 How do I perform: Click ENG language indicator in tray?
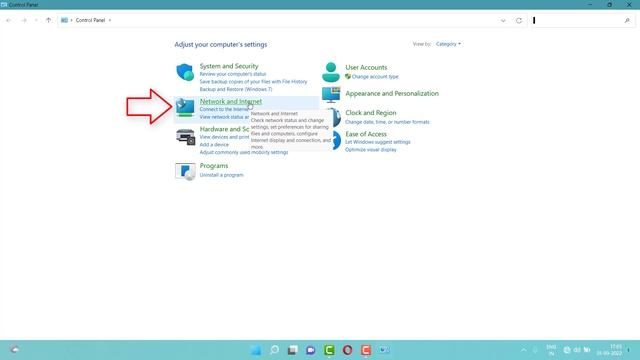click(551, 350)
